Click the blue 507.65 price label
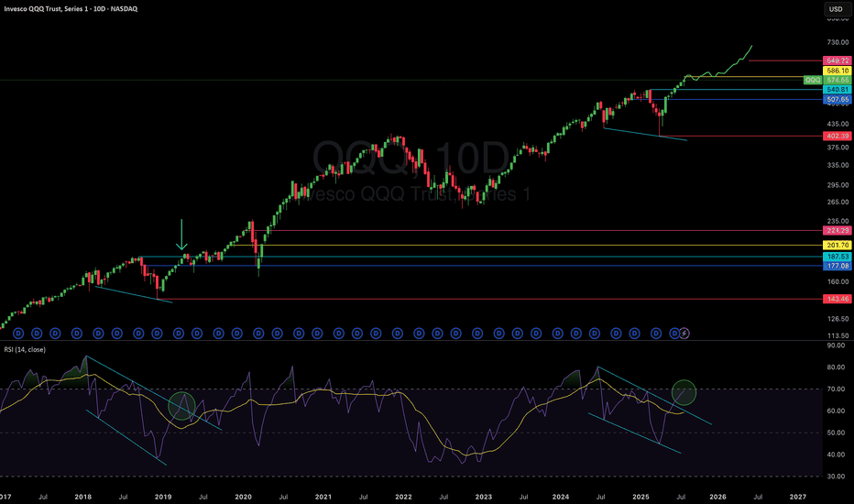Image resolution: width=854 pixels, height=504 pixels. (x=838, y=99)
